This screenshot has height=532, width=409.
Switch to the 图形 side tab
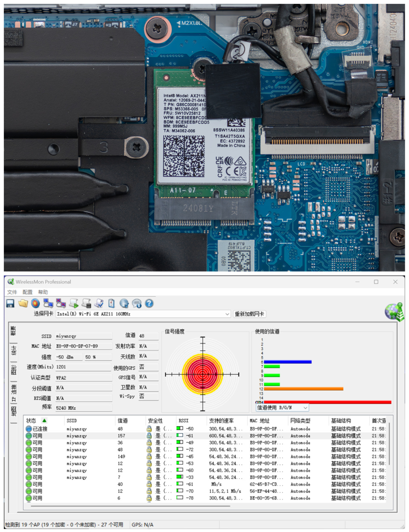pos(13,370)
